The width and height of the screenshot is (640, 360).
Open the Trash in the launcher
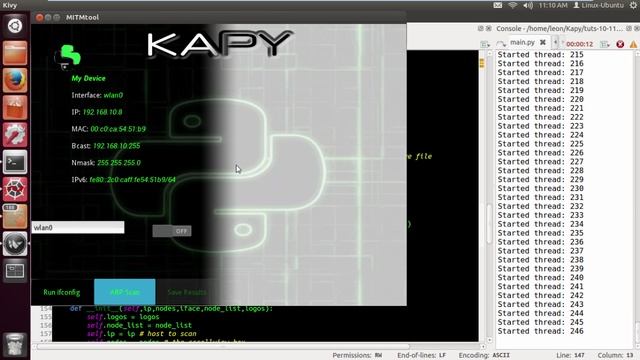point(15,344)
